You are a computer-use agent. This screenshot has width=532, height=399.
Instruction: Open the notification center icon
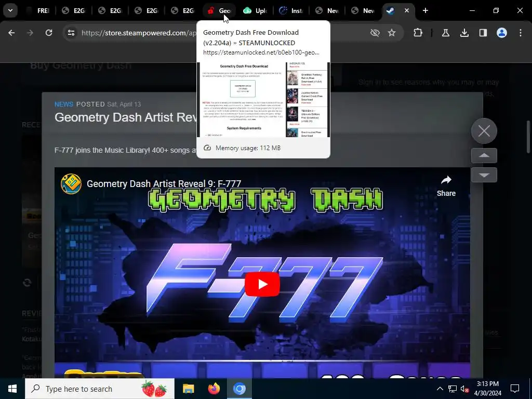tap(515, 389)
